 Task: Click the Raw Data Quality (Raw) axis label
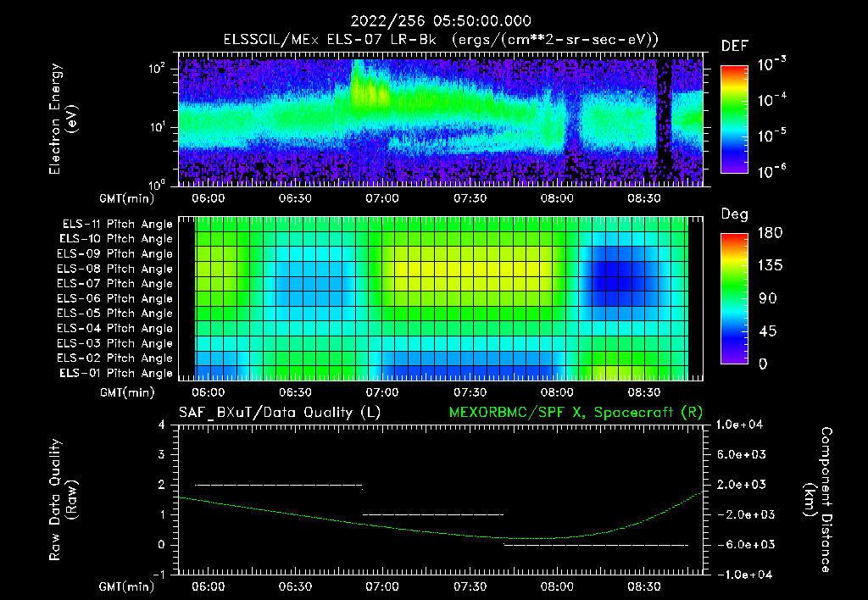tap(63, 499)
